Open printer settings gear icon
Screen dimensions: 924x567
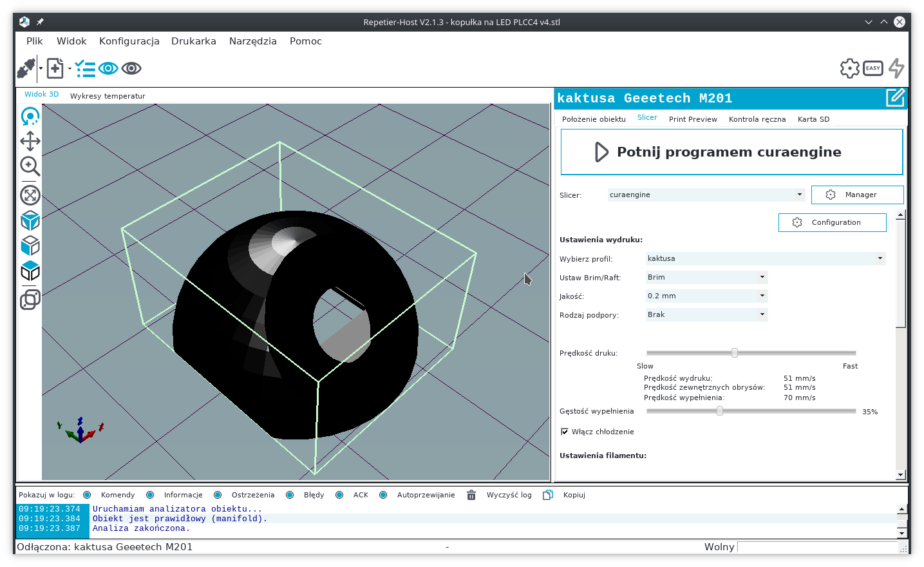click(x=850, y=68)
